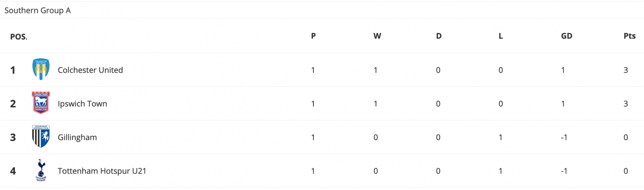Screen dimensions: 644x190
Task: Click the POS. column header
Action: [x=19, y=36]
